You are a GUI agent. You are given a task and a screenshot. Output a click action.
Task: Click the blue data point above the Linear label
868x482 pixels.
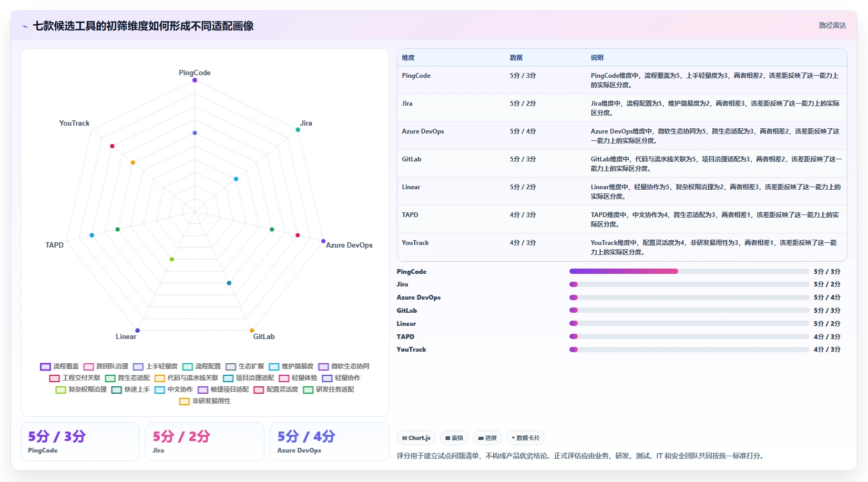138,331
